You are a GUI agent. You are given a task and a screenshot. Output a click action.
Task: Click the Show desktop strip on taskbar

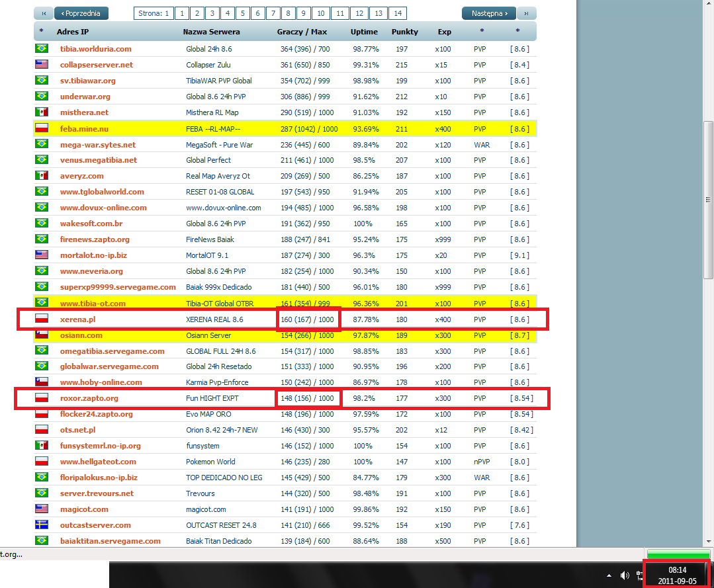[x=710, y=575]
